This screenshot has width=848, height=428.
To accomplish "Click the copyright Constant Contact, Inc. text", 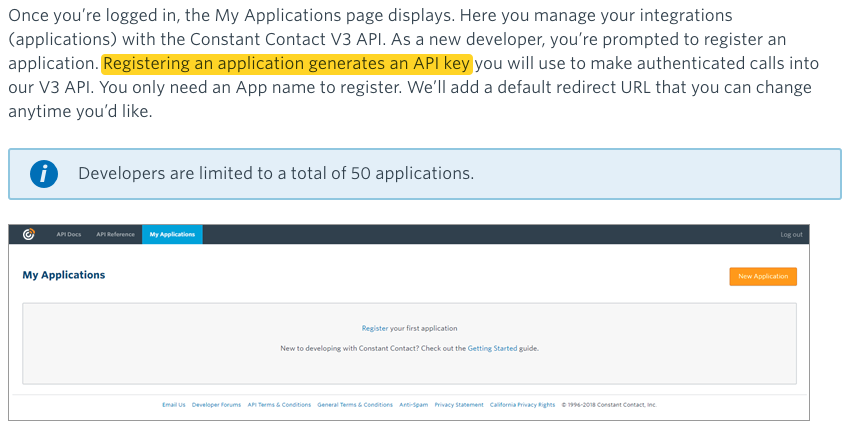I will point(609,405).
